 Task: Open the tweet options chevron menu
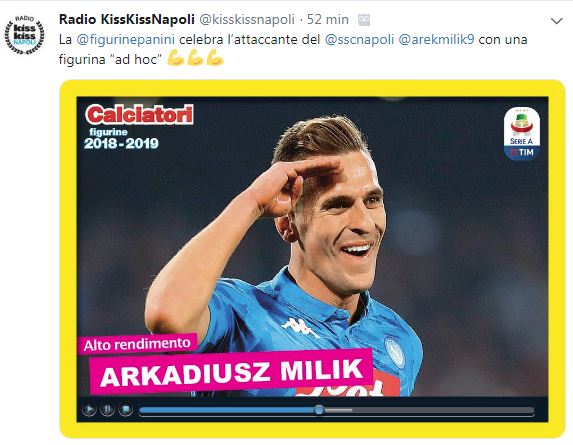coord(557,21)
